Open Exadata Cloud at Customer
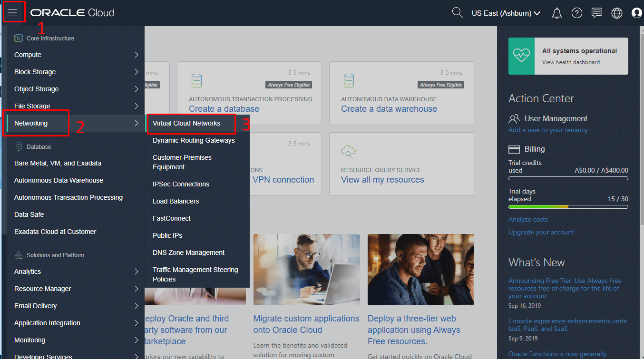Image resolution: width=644 pixels, height=359 pixels. click(x=55, y=232)
